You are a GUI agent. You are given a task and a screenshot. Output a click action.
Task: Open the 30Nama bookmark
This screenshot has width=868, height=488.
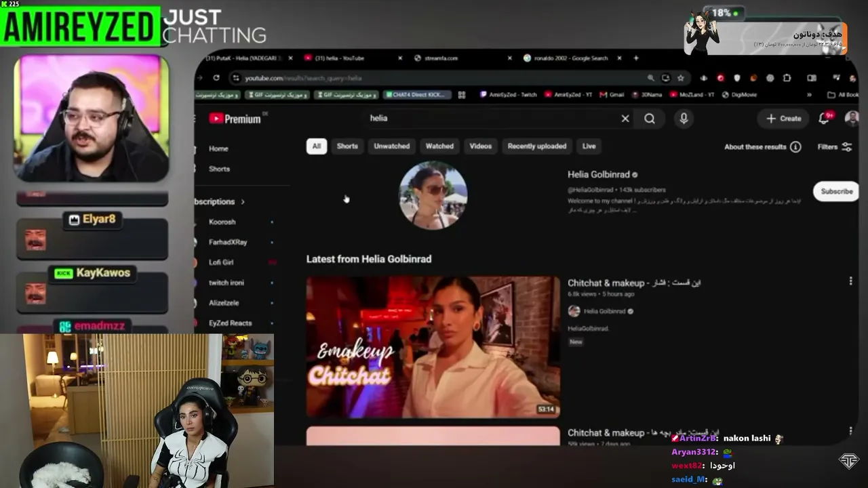click(646, 95)
